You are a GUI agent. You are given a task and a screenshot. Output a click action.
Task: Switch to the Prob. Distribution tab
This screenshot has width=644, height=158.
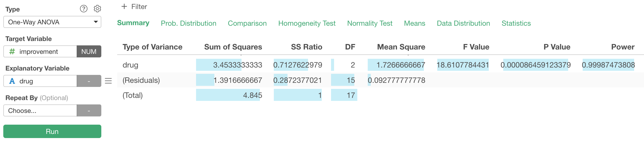pos(189,23)
